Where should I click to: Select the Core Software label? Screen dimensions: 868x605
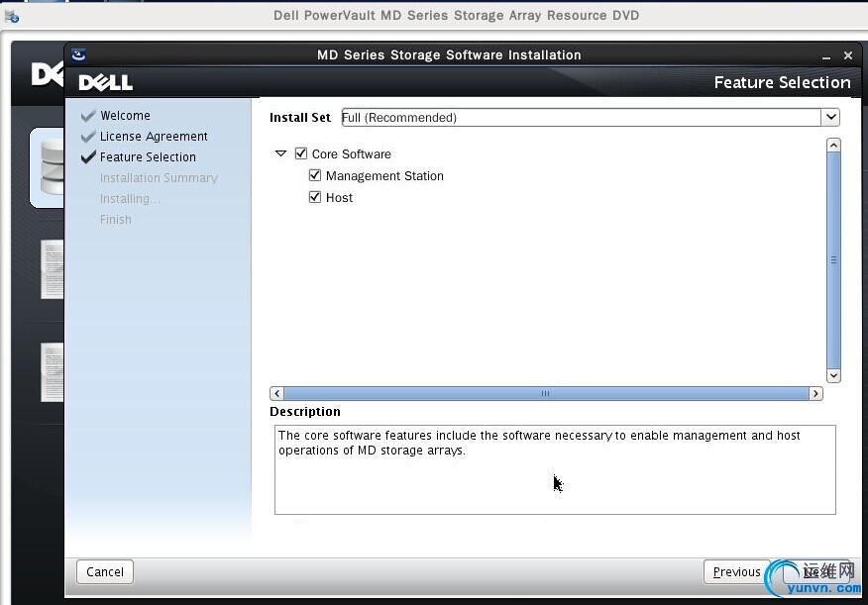coord(351,153)
